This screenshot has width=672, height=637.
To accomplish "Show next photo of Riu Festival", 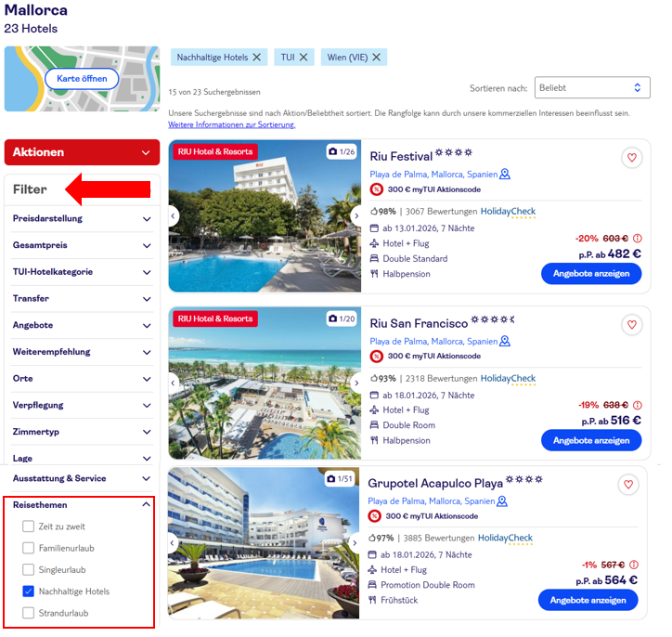I will point(356,216).
